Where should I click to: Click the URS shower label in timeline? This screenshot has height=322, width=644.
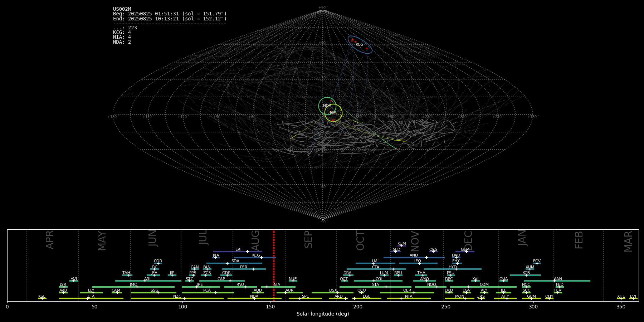click(480, 297)
